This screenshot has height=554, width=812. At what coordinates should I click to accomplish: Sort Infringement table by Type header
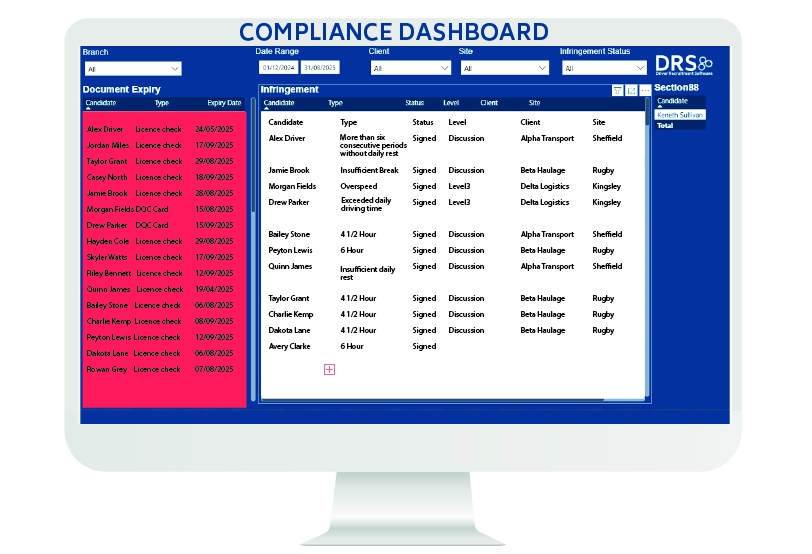pos(335,103)
